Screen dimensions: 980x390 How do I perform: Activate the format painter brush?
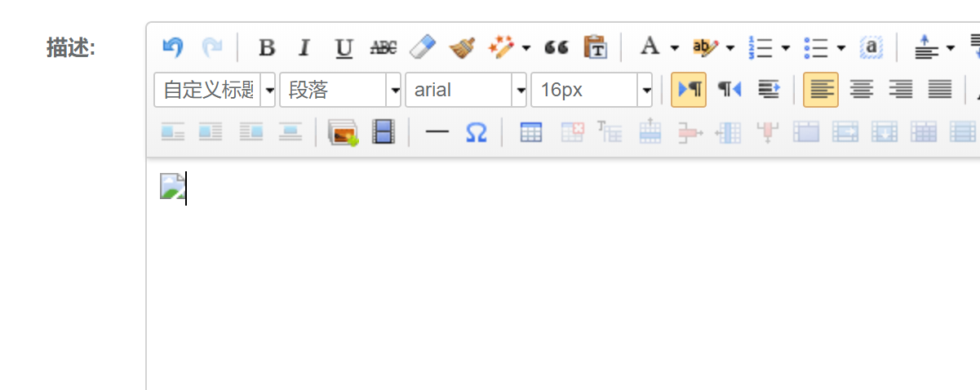tap(462, 47)
